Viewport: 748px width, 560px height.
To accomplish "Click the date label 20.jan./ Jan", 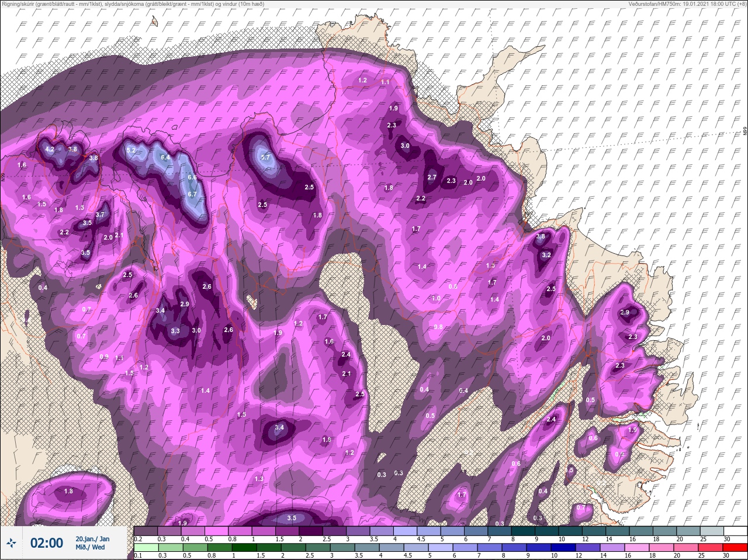I will point(92,538).
